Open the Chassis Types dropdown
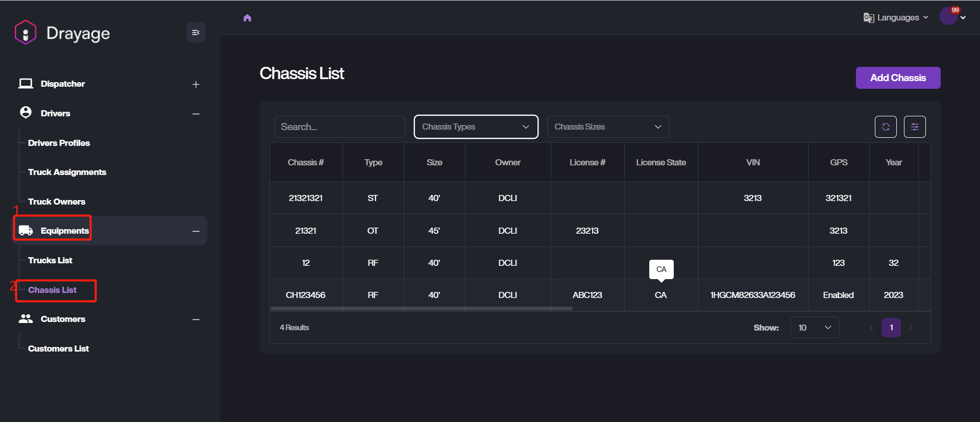 [476, 127]
